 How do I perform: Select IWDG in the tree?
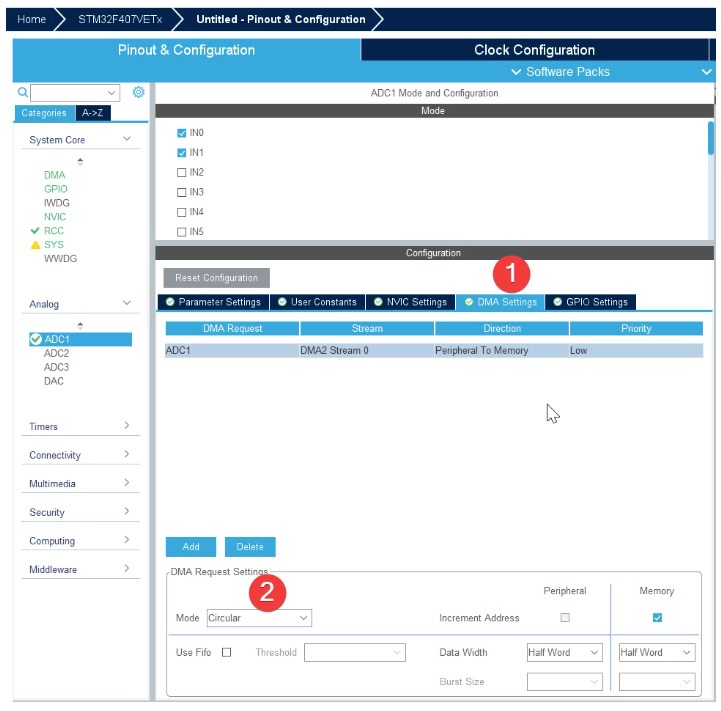[x=57, y=203]
